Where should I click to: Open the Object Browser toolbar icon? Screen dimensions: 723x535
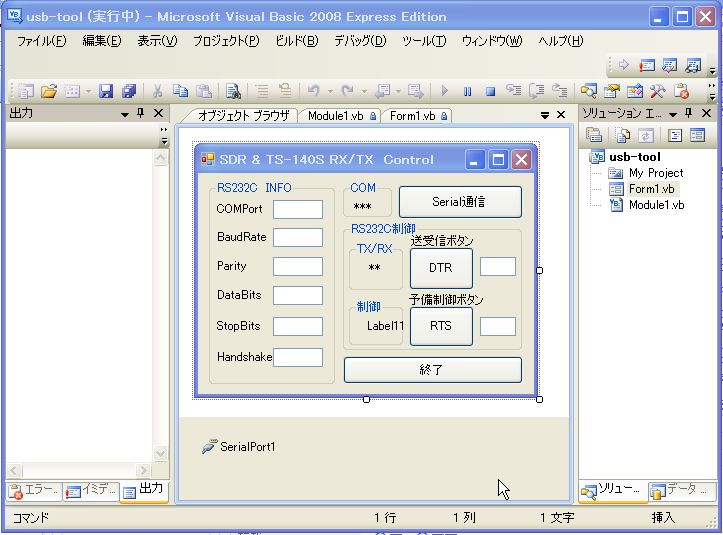pos(635,91)
